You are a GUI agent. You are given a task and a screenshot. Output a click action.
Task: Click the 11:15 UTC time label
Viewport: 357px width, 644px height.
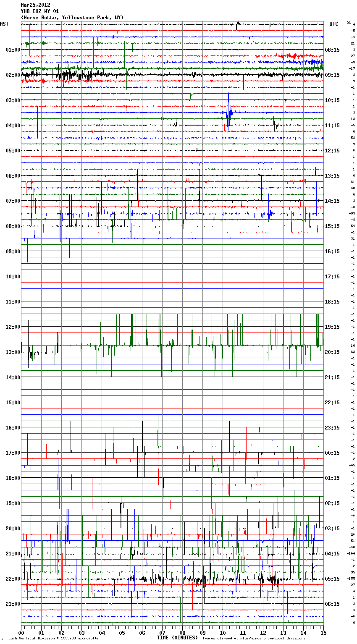(332, 125)
